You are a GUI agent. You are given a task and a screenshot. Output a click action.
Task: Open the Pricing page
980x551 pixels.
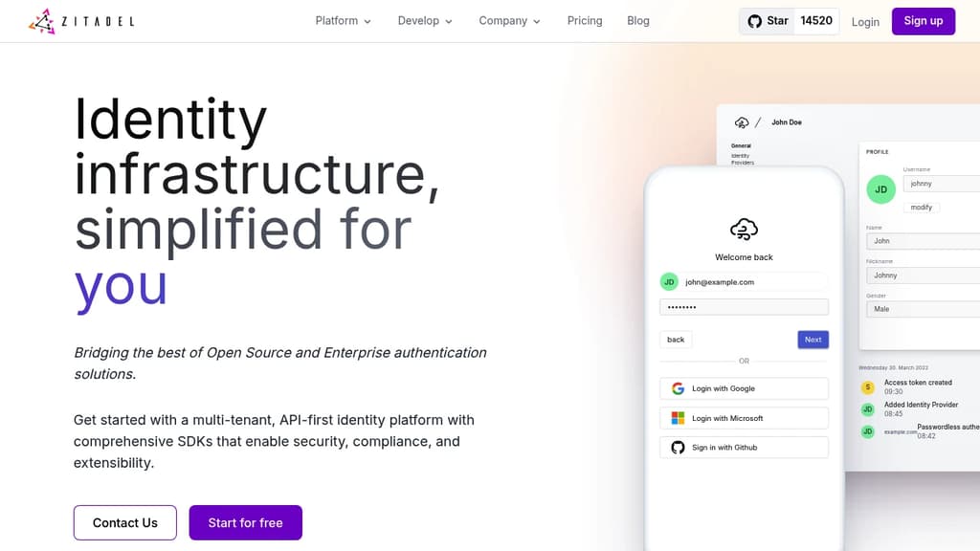585,21
